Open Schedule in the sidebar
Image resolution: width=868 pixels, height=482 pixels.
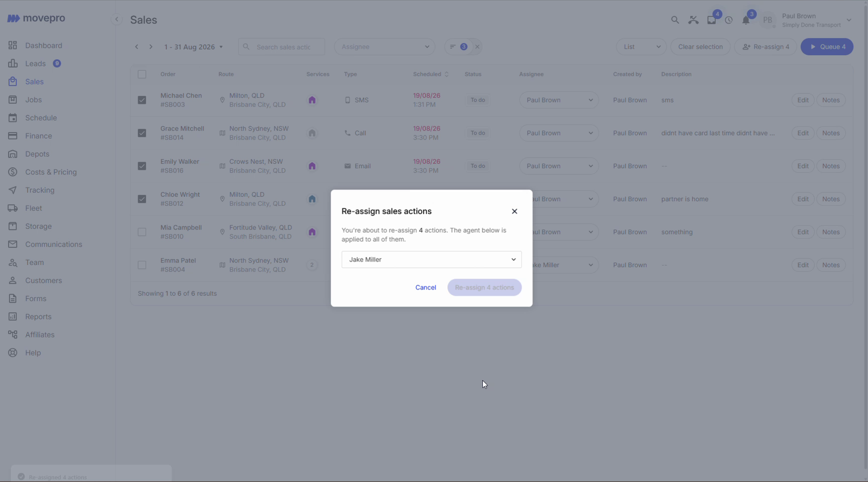[x=41, y=118]
